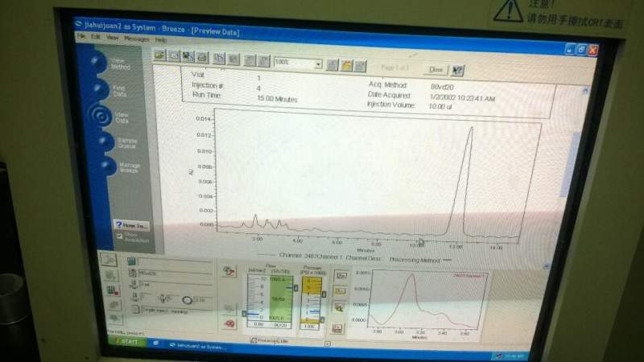This screenshot has height=362, width=644.
Task: Click the round clock run-time icon
Action: coord(188,300)
